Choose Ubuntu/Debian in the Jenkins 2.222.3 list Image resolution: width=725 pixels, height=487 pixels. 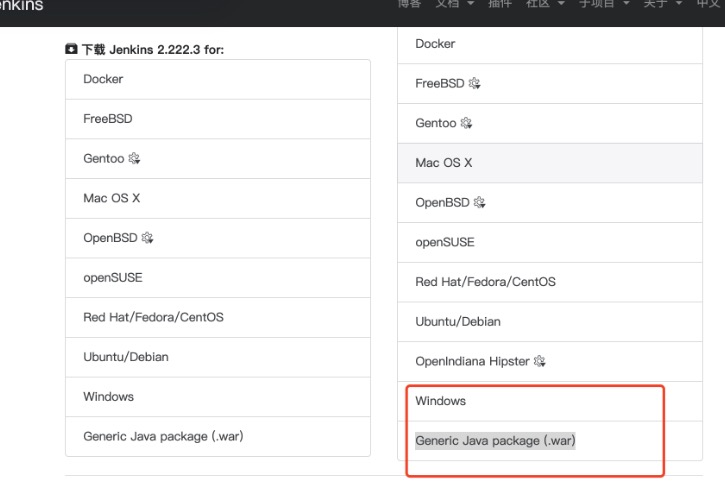click(218, 357)
